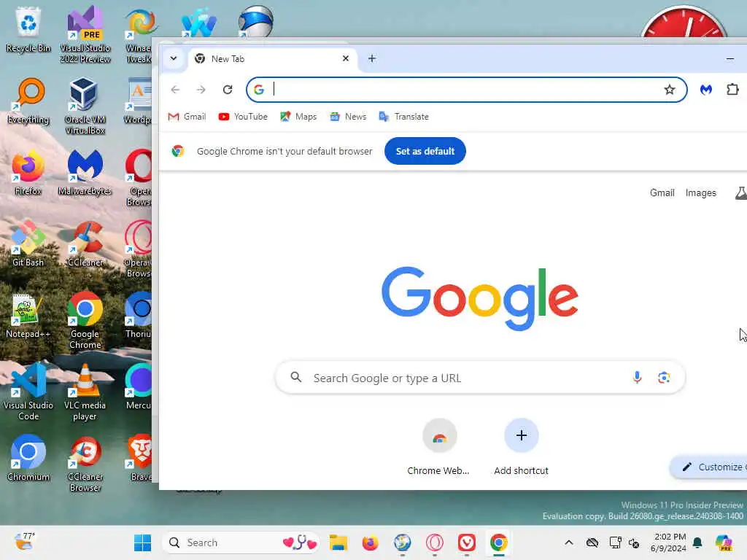This screenshot has height=560, width=747.
Task: Open File Explorer from the taskbar
Action: tap(338, 542)
